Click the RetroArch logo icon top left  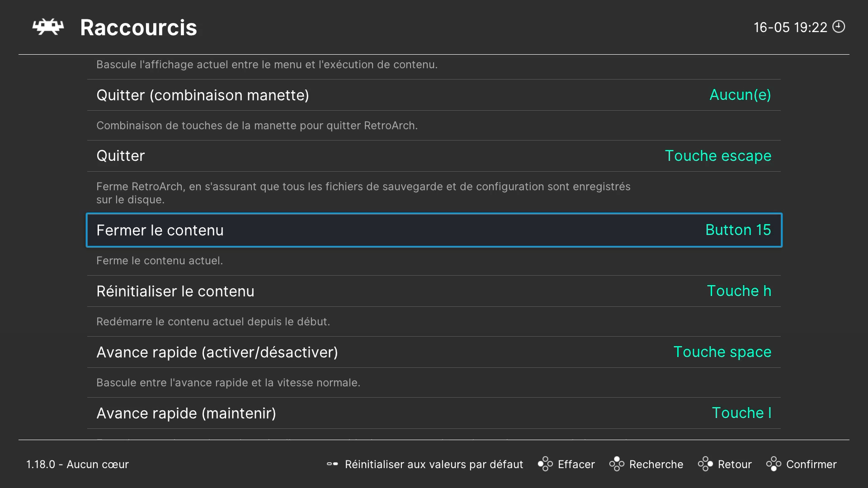coord(47,26)
